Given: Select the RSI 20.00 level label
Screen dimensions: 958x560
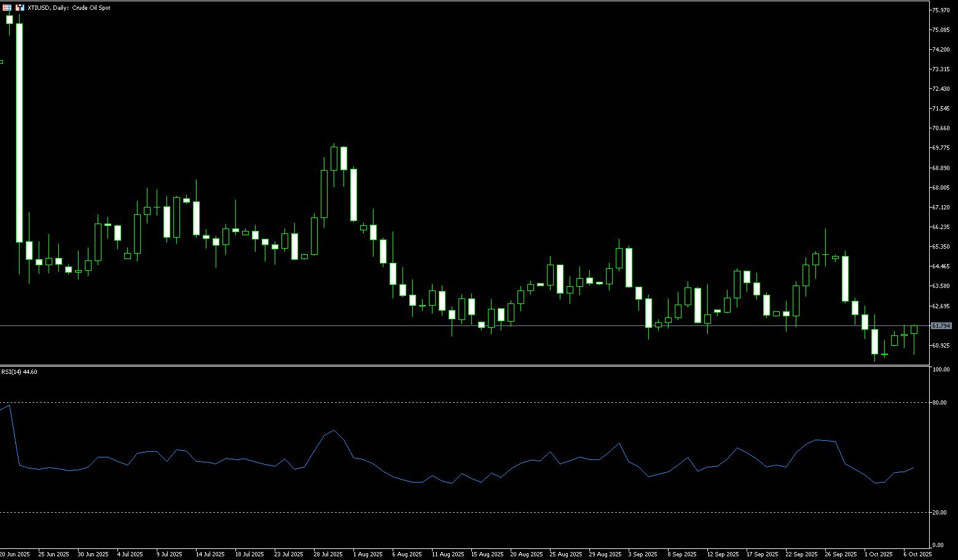Looking at the screenshot, I should pos(939,513).
